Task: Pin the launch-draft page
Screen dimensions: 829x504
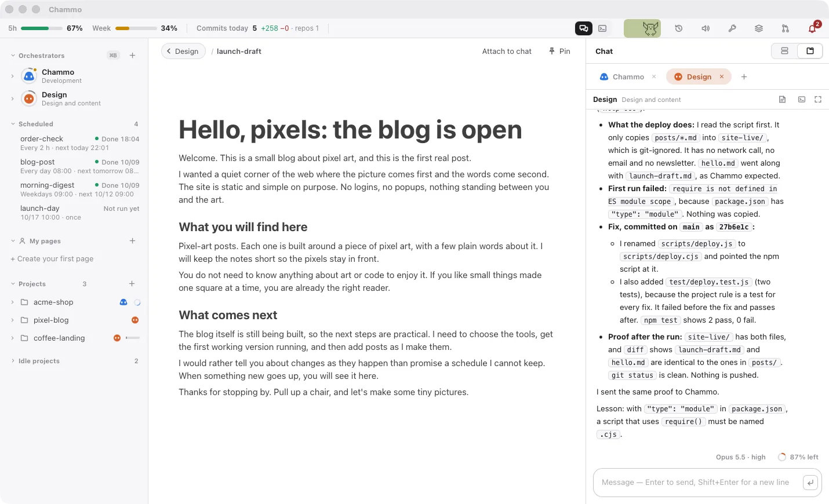Action: tap(559, 51)
